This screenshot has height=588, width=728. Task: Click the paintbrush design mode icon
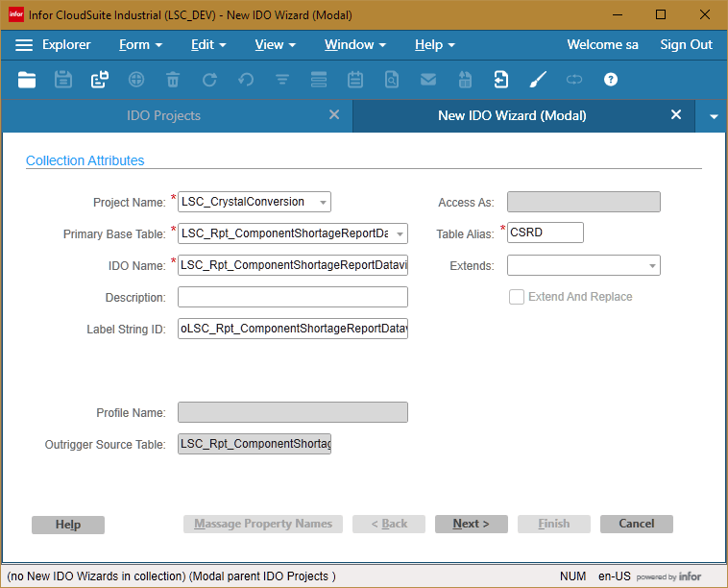(538, 80)
